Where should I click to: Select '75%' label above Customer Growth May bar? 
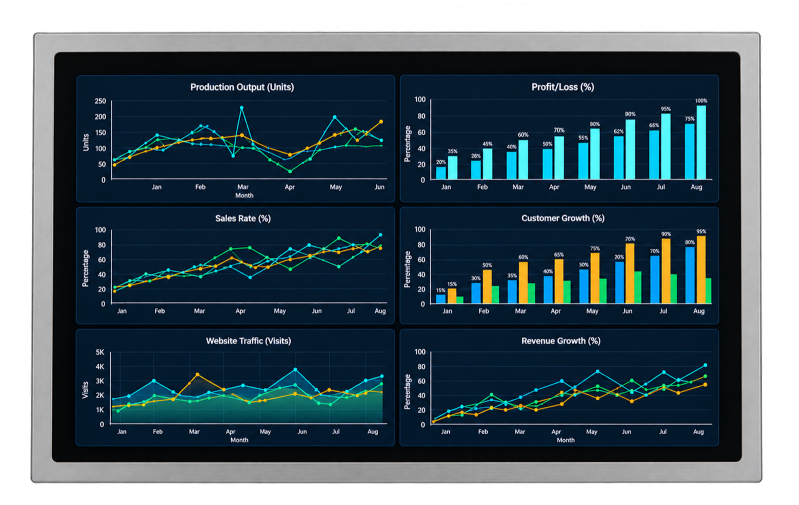[x=595, y=249]
